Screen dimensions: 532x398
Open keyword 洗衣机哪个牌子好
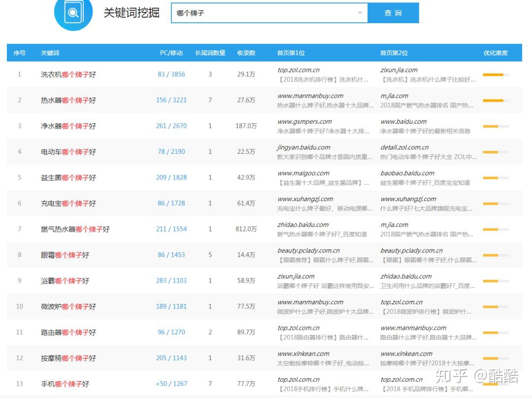pyautogui.click(x=68, y=74)
